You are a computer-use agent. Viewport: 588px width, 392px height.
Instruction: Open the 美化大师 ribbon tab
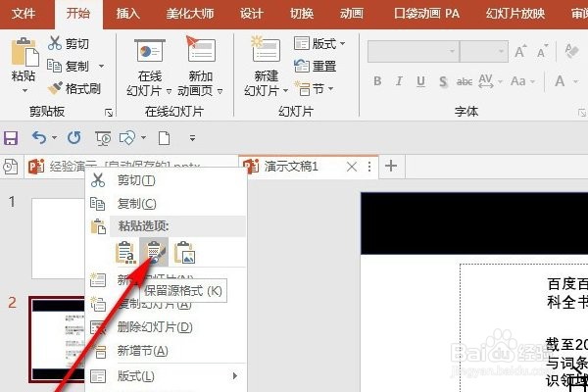pyautogui.click(x=190, y=14)
